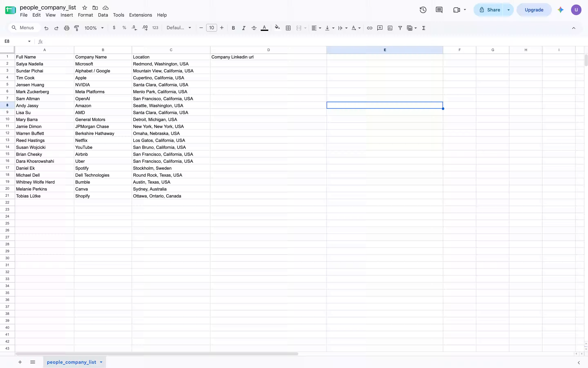The width and height of the screenshot is (588, 368).
Task: Open fill color picker
Action: pyautogui.click(x=277, y=28)
